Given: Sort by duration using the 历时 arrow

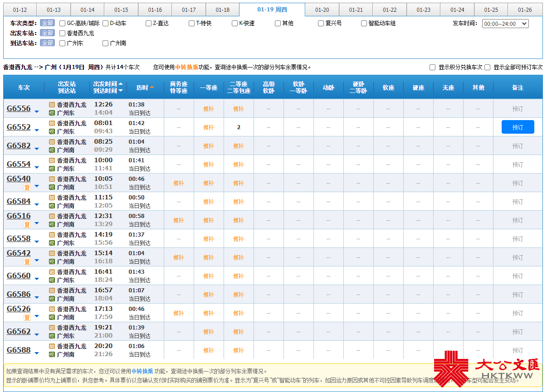Looking at the screenshot, I should coord(152,87).
